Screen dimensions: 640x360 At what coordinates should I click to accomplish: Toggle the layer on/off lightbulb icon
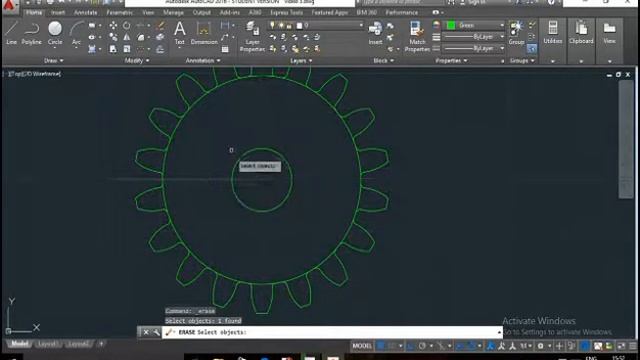tap(272, 25)
